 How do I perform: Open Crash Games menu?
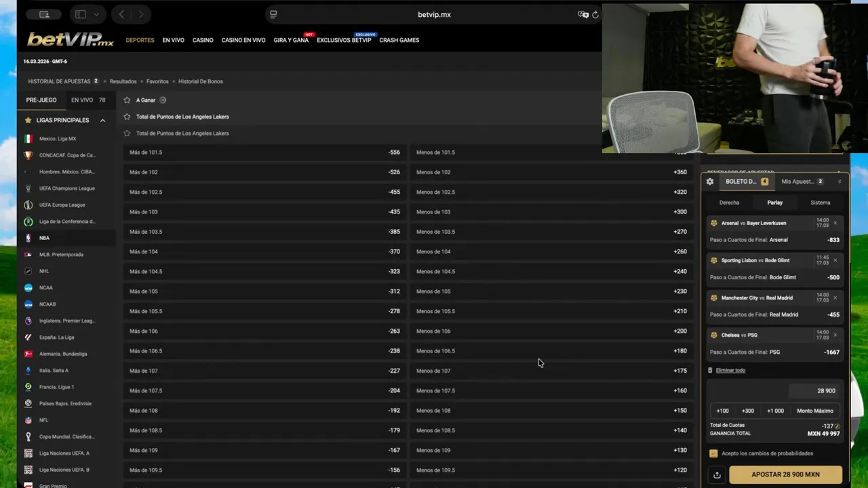pyautogui.click(x=399, y=40)
